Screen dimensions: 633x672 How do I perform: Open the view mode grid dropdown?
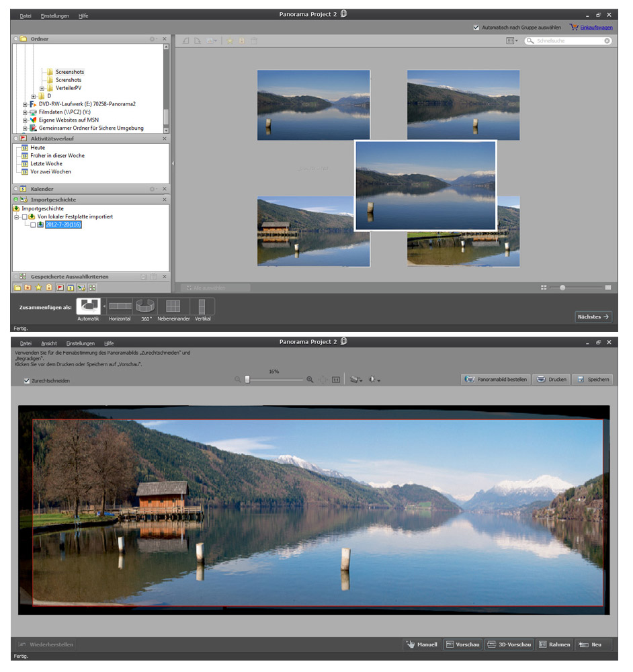pos(512,41)
